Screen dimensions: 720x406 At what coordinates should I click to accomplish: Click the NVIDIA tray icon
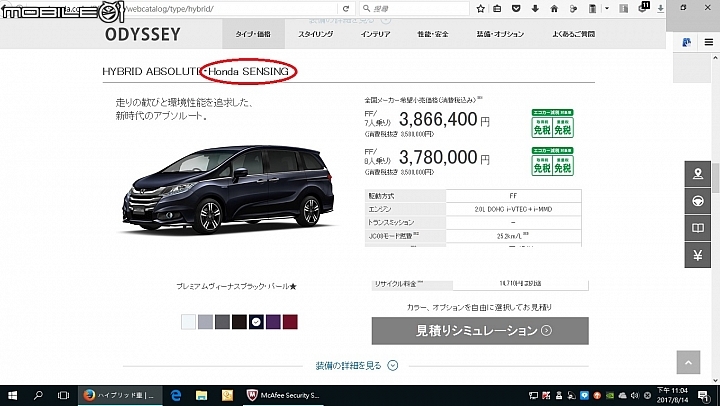click(x=609, y=395)
